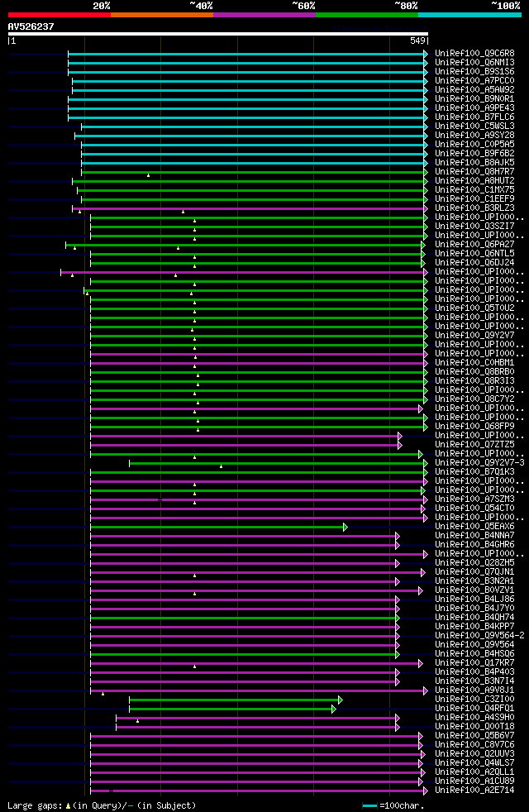Click label UniRef100_Q4RFQ1
The image size is (529, 812).
(474, 709)
